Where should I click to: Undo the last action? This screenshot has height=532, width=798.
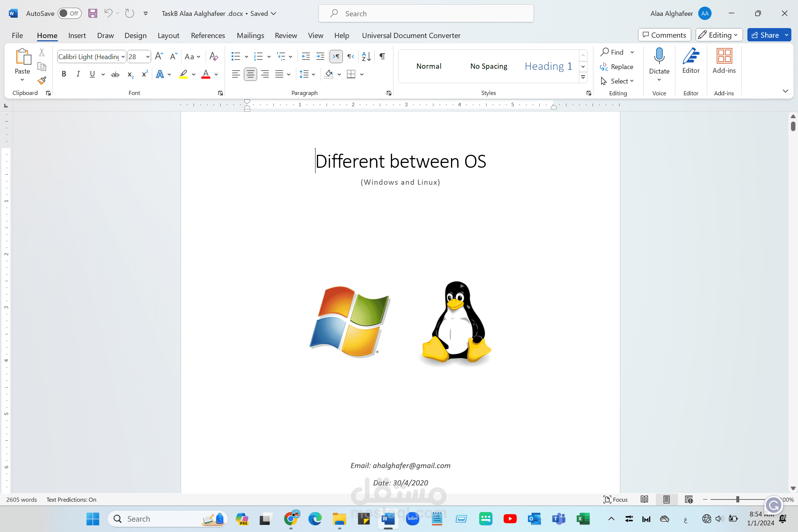tap(108, 14)
